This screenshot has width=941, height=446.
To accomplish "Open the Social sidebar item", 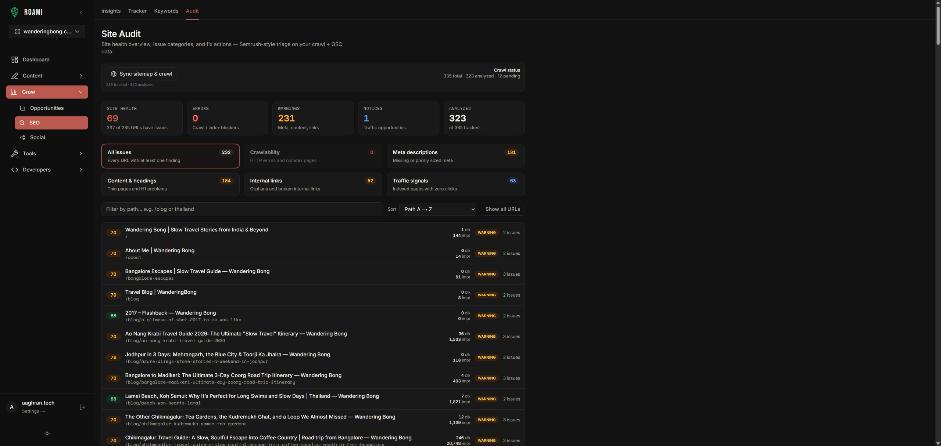I will pyautogui.click(x=51, y=137).
